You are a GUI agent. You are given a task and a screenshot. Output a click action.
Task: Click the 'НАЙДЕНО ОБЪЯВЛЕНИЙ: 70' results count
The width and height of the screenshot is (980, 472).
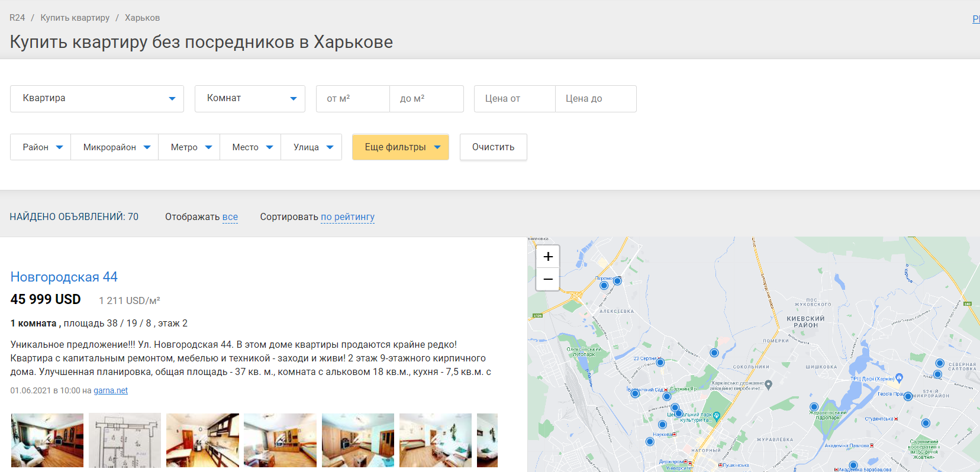74,217
